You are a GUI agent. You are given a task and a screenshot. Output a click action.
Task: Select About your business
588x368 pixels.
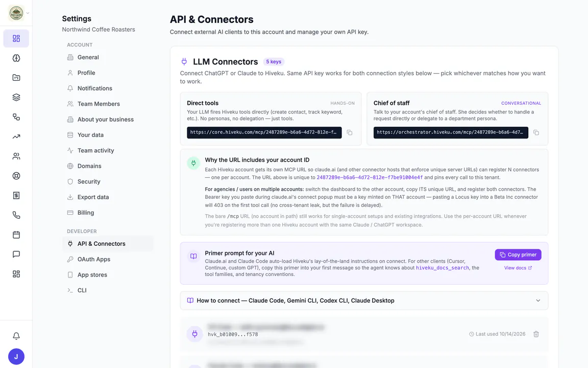pos(108,120)
